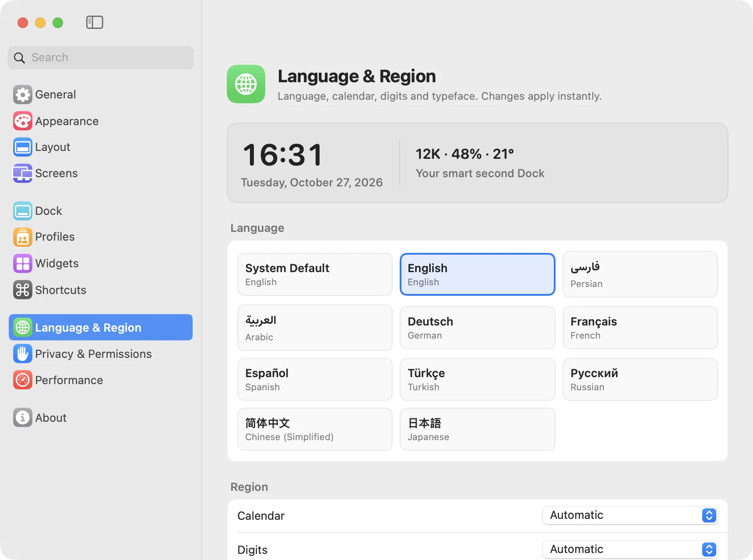Select the English language card

[478, 274]
